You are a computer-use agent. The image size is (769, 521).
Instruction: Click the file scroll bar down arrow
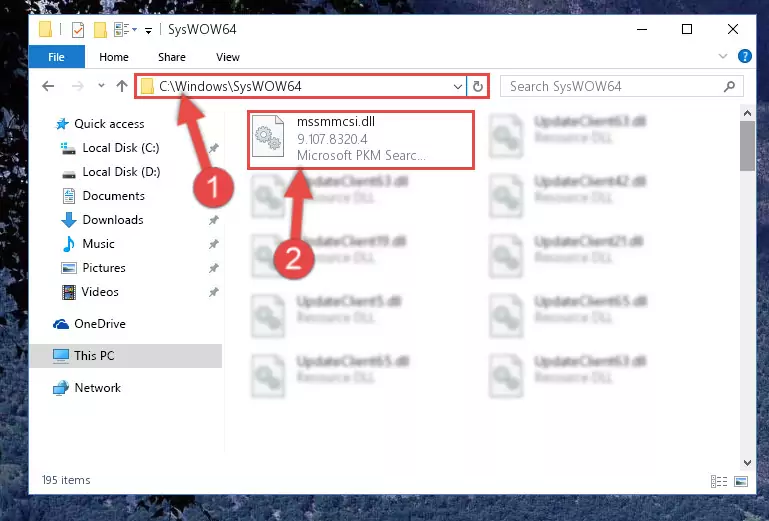click(x=747, y=462)
